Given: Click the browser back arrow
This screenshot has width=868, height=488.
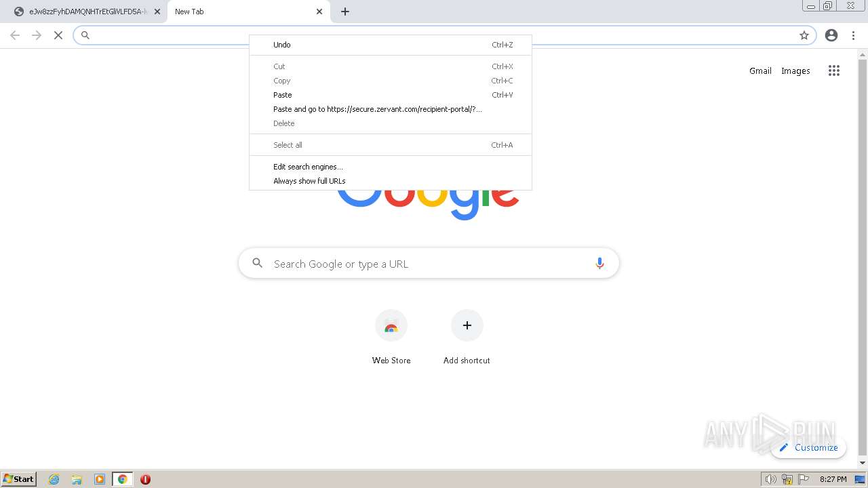Looking at the screenshot, I should (x=15, y=35).
